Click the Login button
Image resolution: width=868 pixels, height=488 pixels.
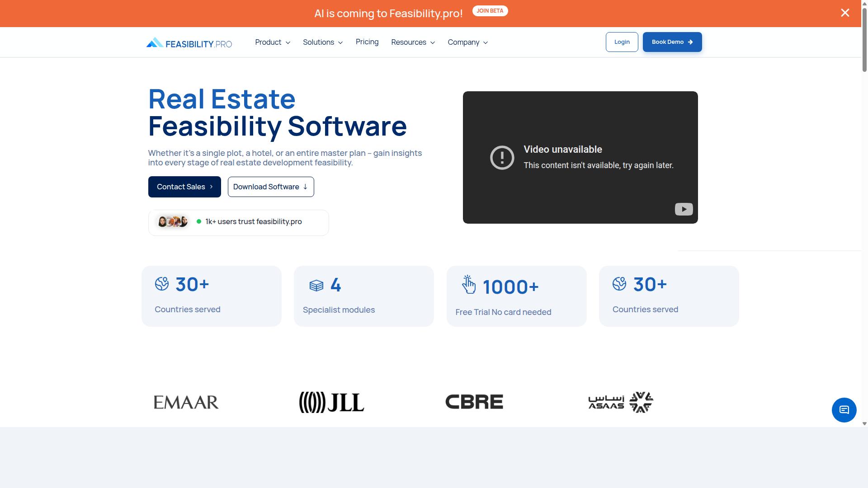pyautogui.click(x=622, y=42)
